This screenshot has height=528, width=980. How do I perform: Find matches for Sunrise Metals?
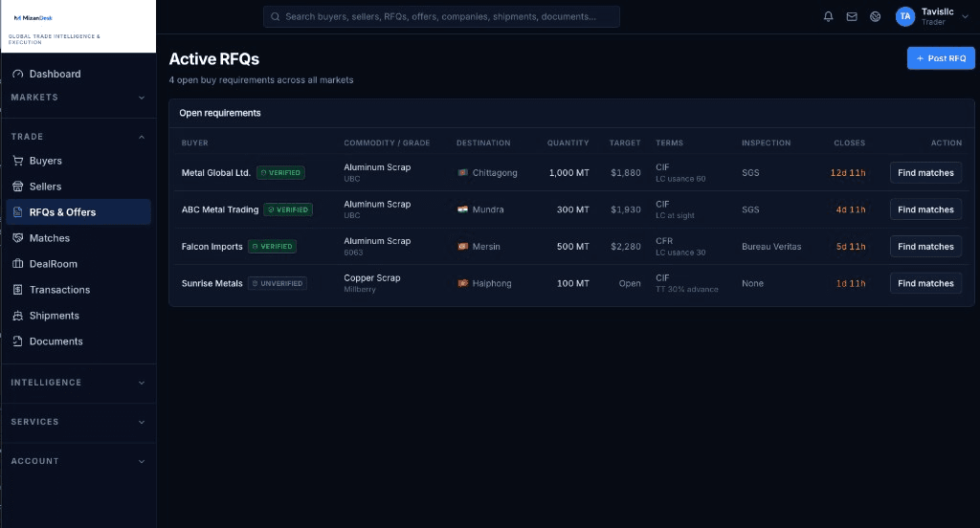click(x=925, y=283)
